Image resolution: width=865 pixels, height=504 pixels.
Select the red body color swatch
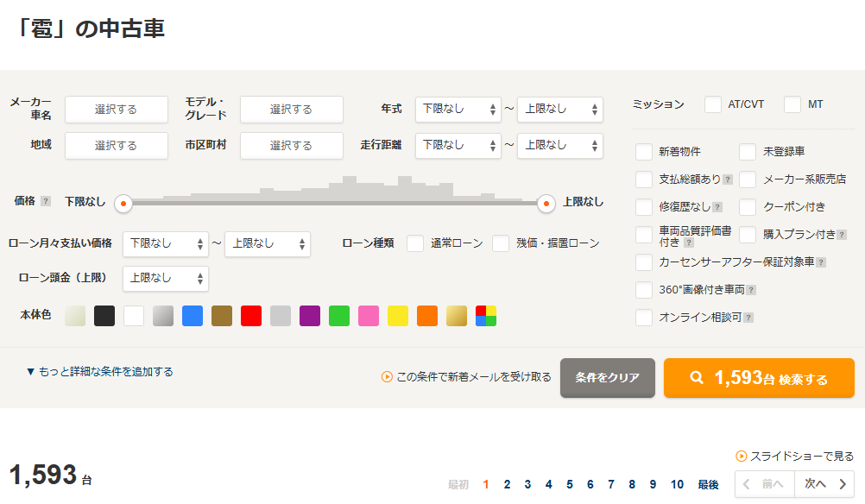pyautogui.click(x=251, y=316)
